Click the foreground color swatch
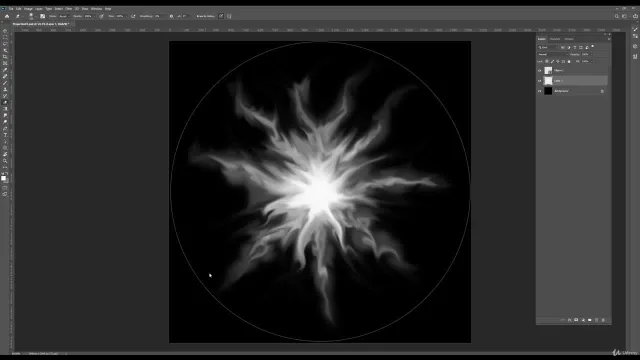The height and width of the screenshot is (360, 640). [x=3, y=178]
